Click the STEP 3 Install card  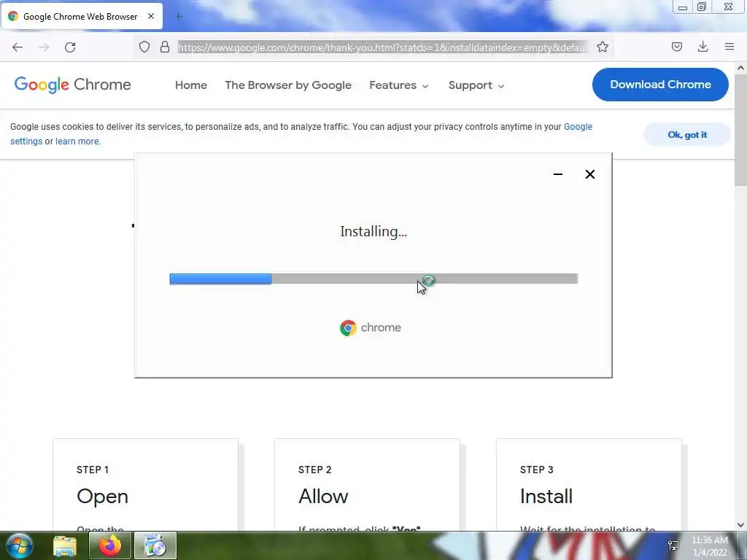pyautogui.click(x=589, y=485)
